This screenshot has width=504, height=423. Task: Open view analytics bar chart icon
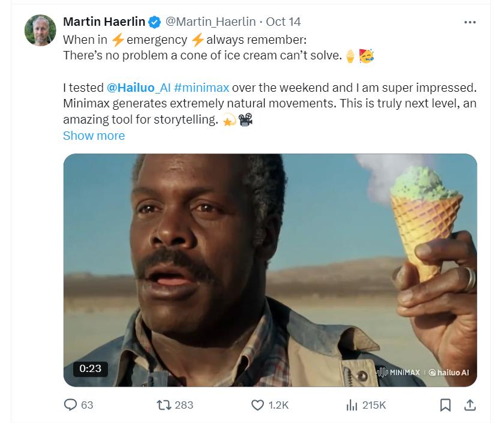pos(352,405)
